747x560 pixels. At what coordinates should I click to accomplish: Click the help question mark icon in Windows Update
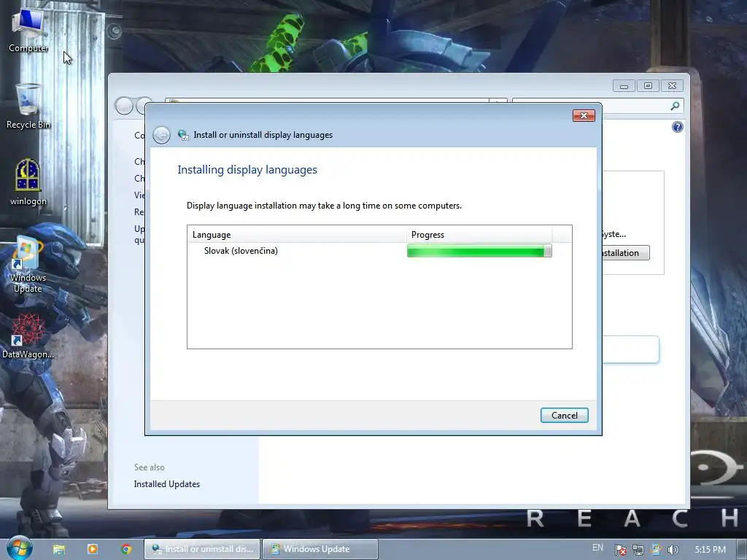tap(677, 127)
